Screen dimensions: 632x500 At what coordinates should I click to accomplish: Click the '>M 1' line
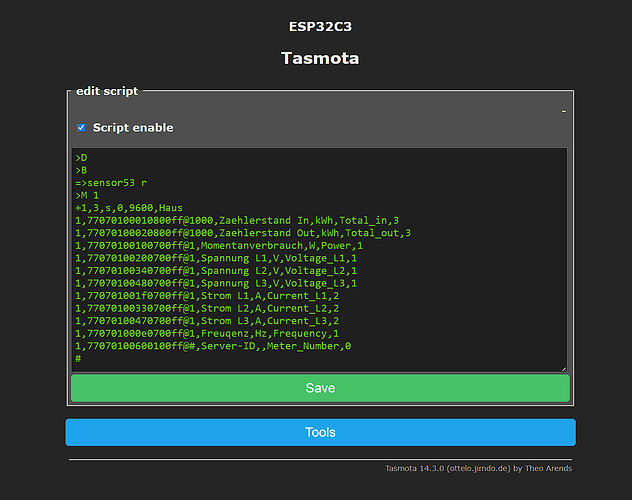coord(87,195)
